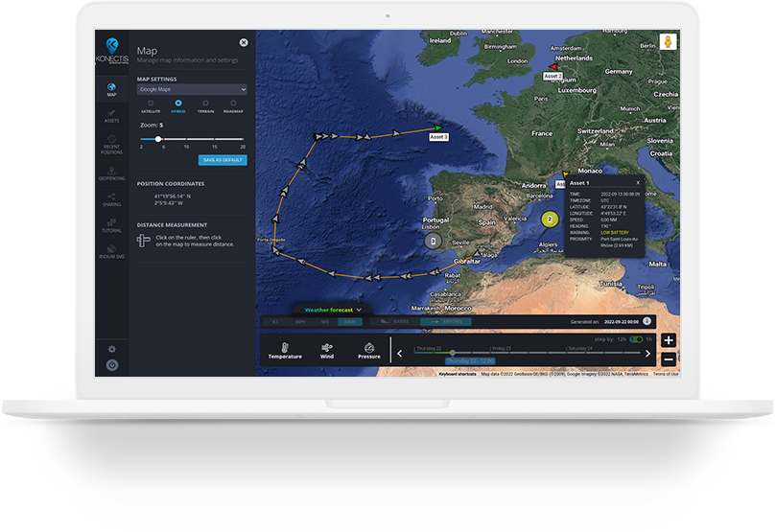Zoom in the map with plus button
This screenshot has width=776, height=532.
(x=669, y=340)
